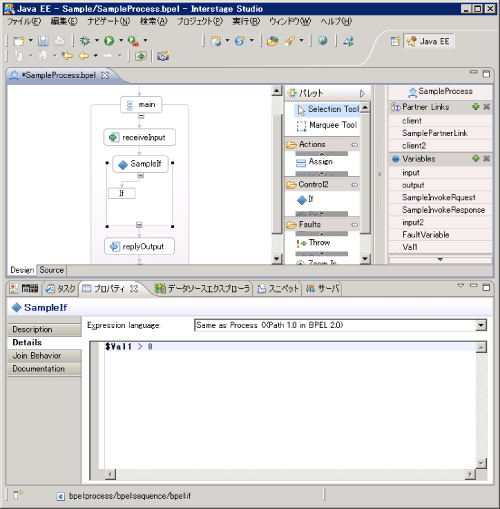Add a new Partner Link with plus icon
Image resolution: width=500 pixels, height=509 pixels.
[x=476, y=107]
